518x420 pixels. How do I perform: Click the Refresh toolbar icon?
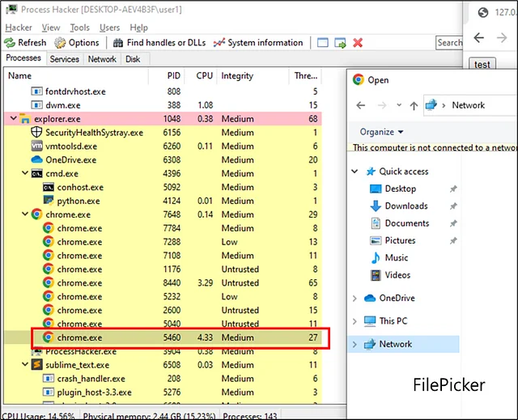(10, 42)
